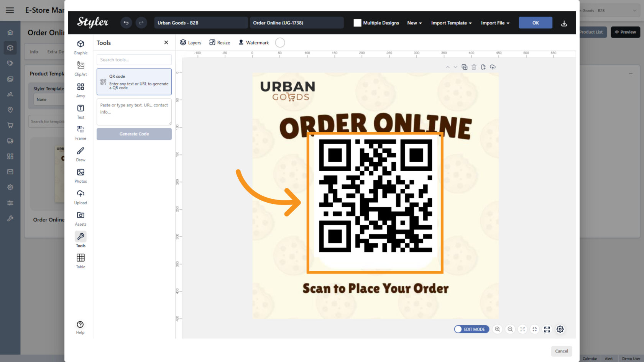Select the QR code image on canvas

375,196
